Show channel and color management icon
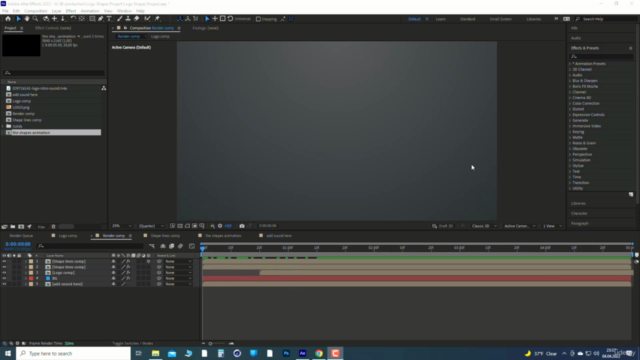The height and width of the screenshot is (360, 640). point(212,226)
